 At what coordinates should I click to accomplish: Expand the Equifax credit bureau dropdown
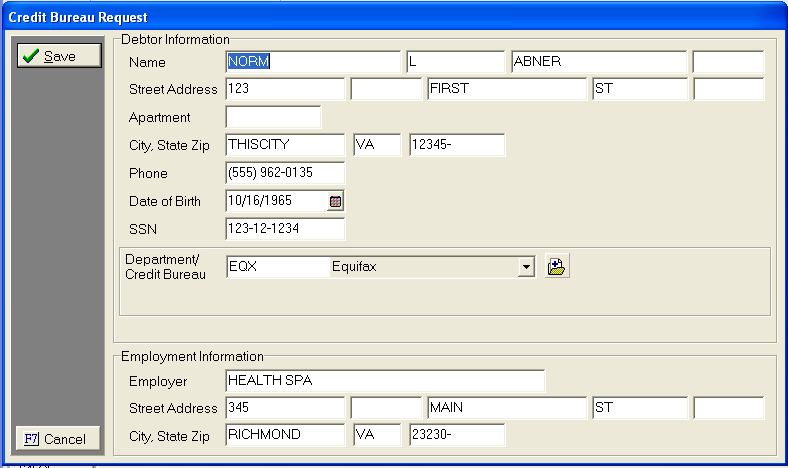526,267
